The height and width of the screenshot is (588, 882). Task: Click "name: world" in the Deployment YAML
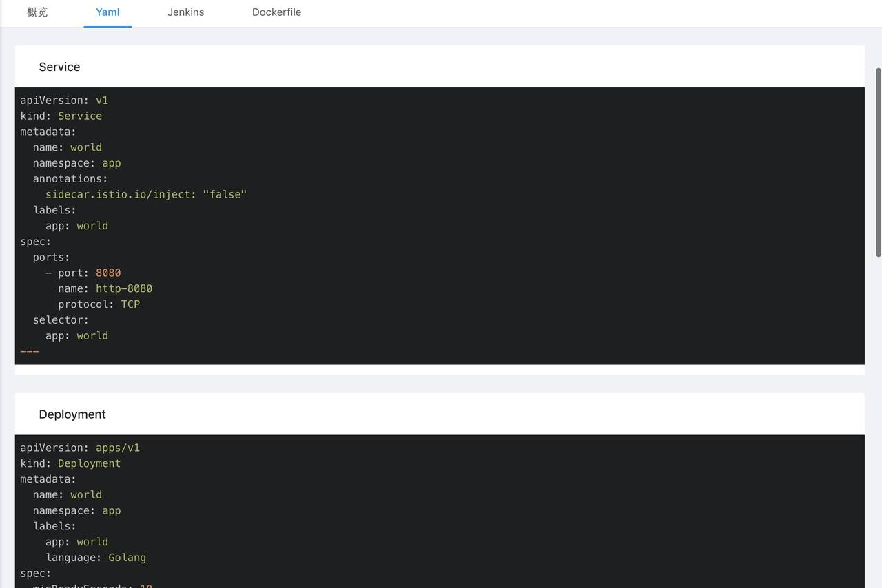click(x=68, y=495)
